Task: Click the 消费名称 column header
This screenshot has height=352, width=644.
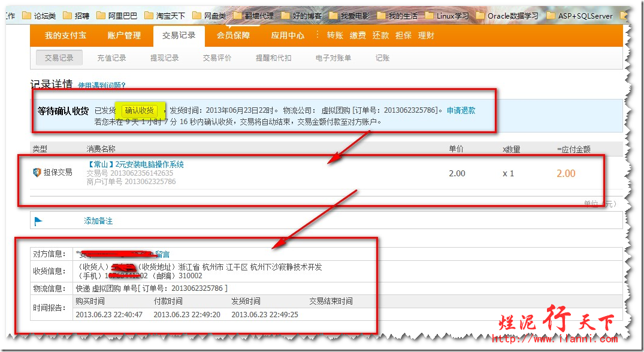Action: click(x=101, y=149)
